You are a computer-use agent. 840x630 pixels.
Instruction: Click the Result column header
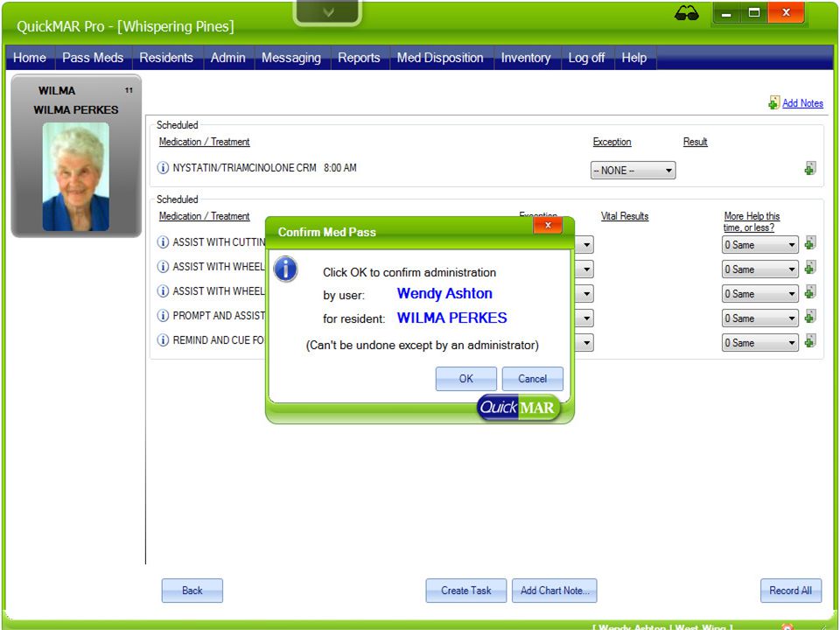click(x=696, y=142)
